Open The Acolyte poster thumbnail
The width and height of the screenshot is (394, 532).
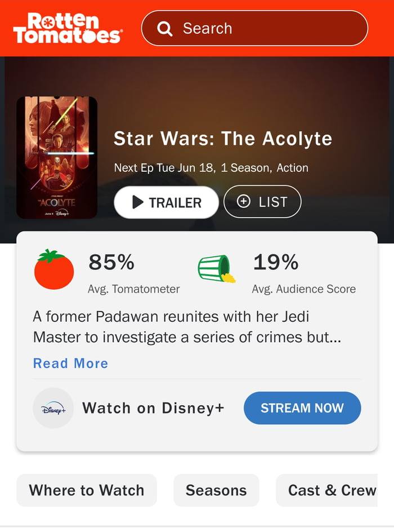[x=57, y=157]
